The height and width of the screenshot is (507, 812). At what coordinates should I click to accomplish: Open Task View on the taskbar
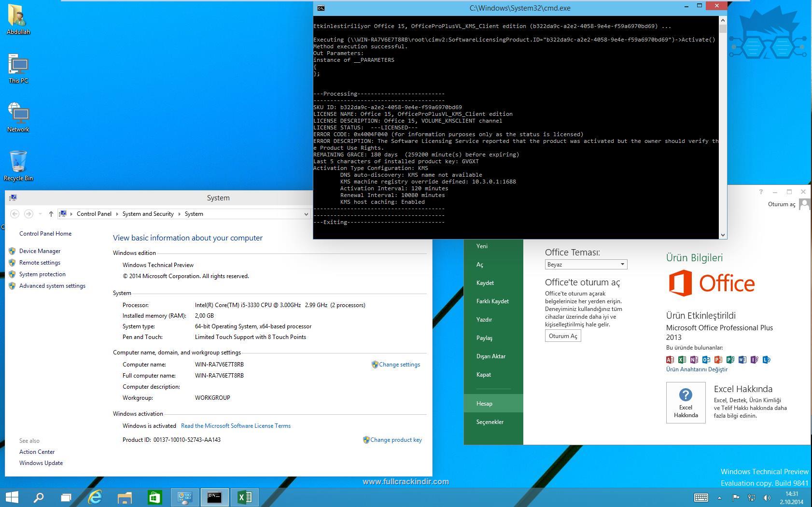point(66,497)
